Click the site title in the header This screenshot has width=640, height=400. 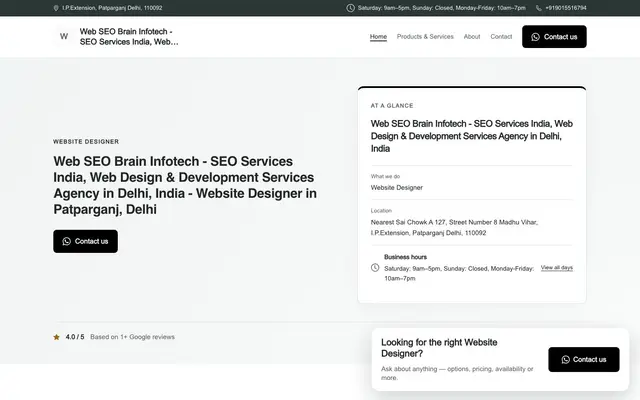129,37
